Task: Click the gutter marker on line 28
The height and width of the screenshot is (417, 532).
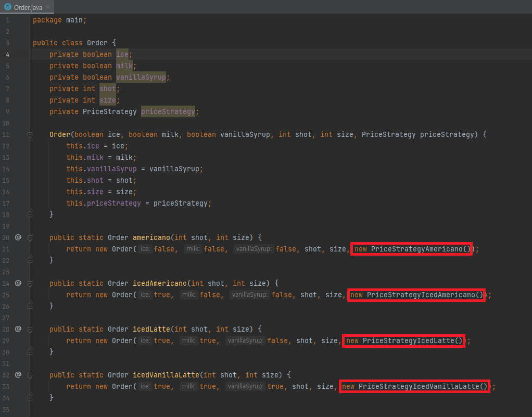Action: coord(18,329)
